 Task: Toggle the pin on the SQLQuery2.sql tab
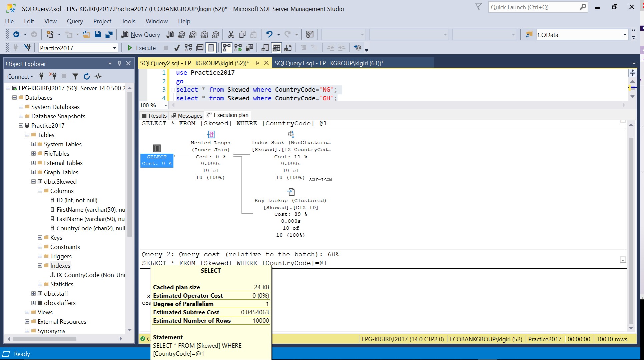coord(257,63)
